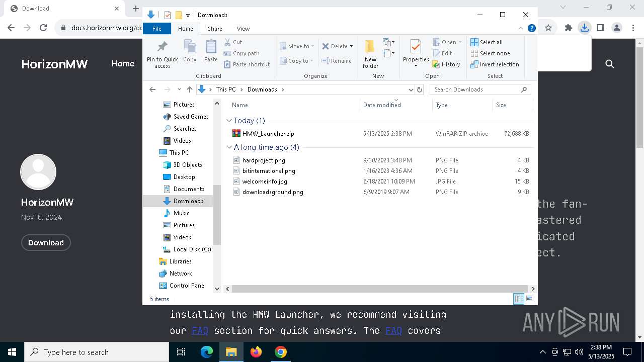Click Windows taskbar search box

tap(97, 352)
